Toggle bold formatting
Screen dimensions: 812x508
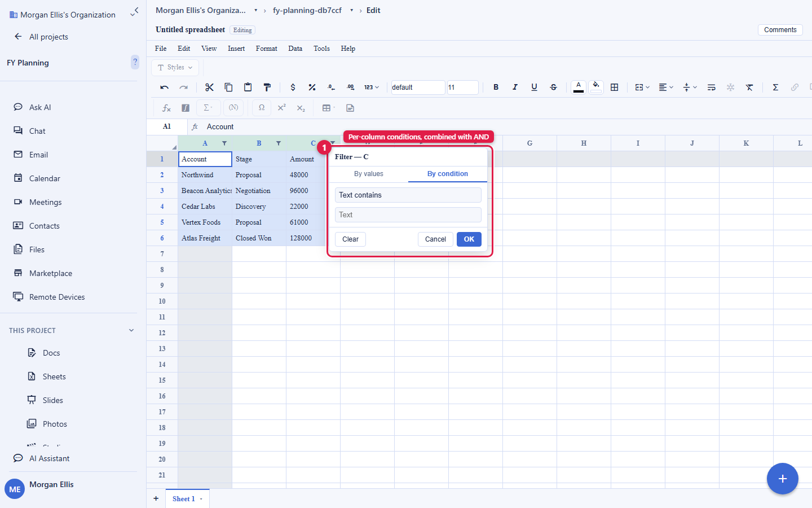pyautogui.click(x=496, y=87)
